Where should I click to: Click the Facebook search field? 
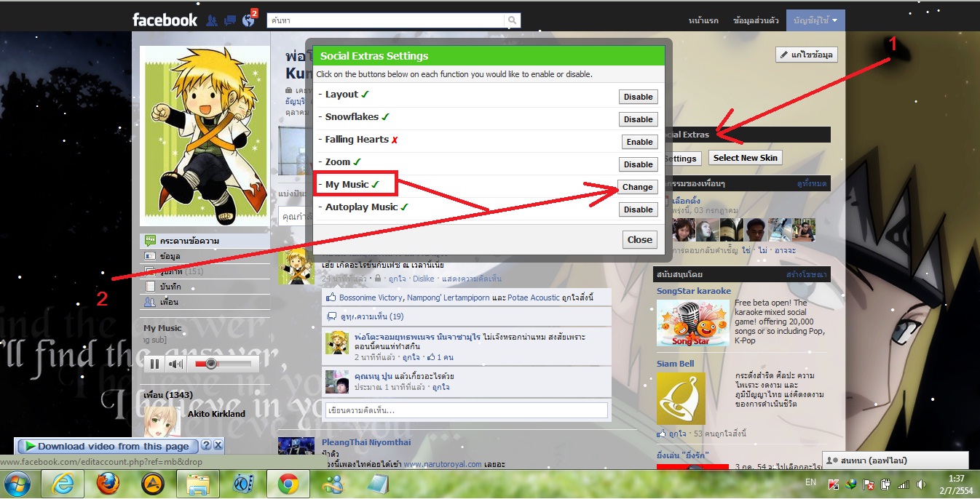(x=386, y=20)
